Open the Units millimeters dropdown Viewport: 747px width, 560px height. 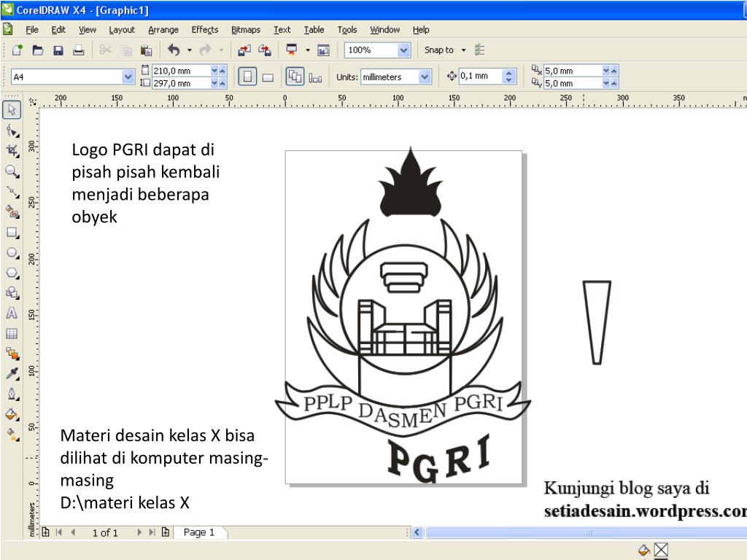coord(425,77)
